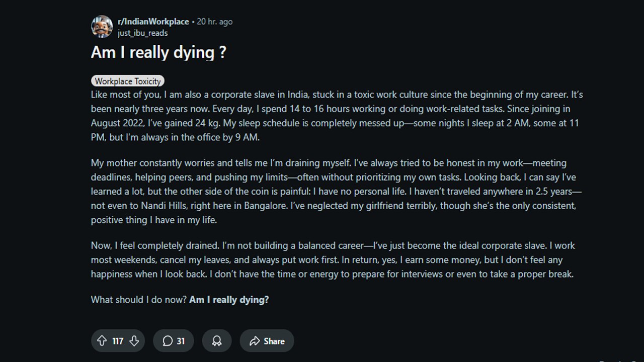The width and height of the screenshot is (644, 362).
Task: Click the post title "Am I really dying ?"
Action: tap(158, 52)
